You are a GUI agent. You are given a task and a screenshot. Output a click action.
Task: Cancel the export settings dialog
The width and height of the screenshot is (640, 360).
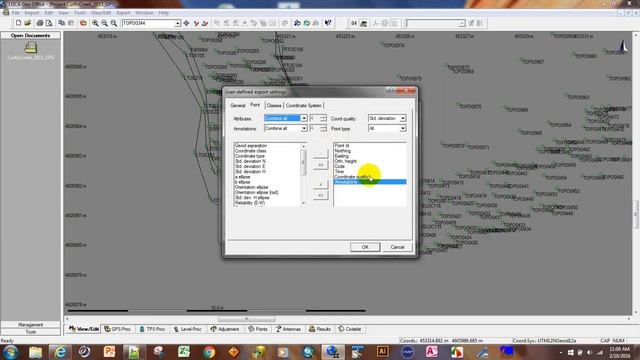[x=397, y=247]
